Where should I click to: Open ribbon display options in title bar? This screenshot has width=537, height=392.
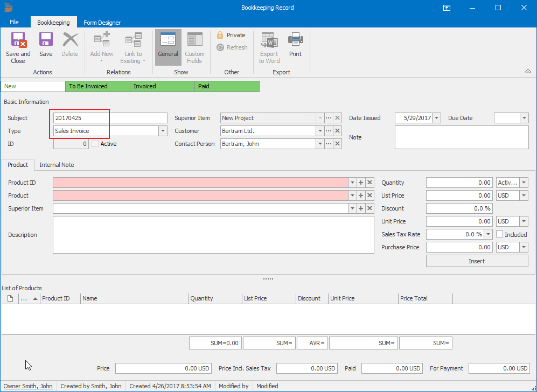point(447,8)
